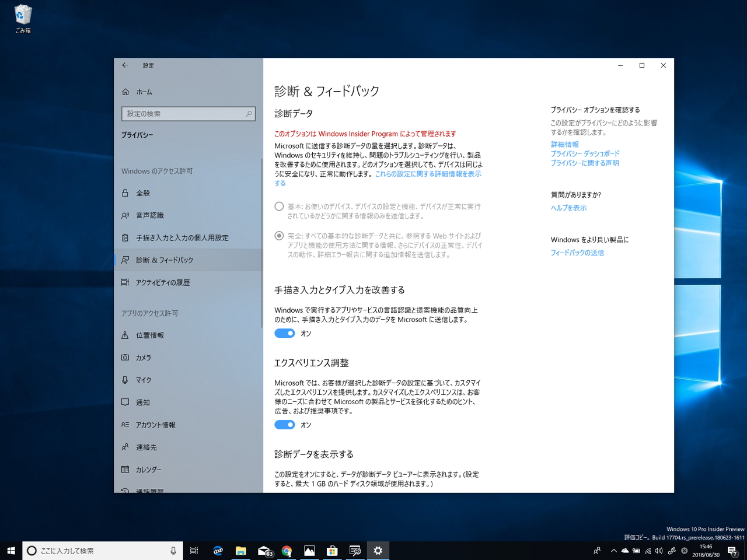Select the 基本 diagnostic data radio button
This screenshot has width=747, height=560.
coord(279,206)
